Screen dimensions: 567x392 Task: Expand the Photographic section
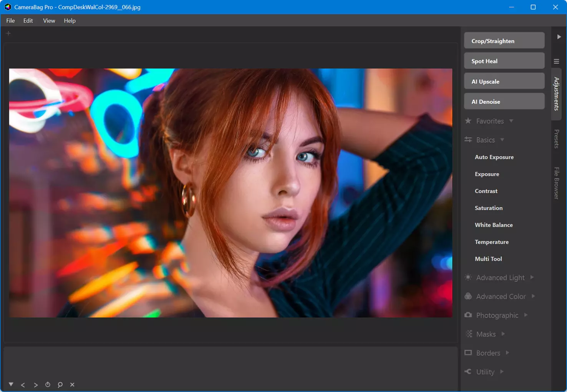[496, 315]
